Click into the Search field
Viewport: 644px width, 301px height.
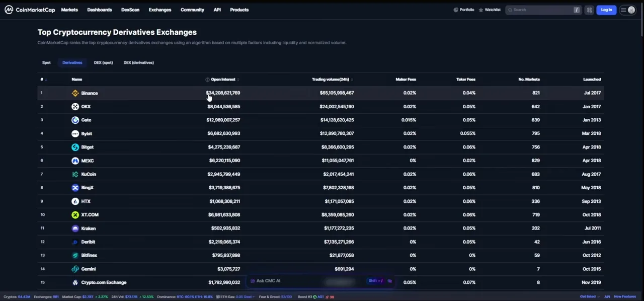[x=543, y=10]
